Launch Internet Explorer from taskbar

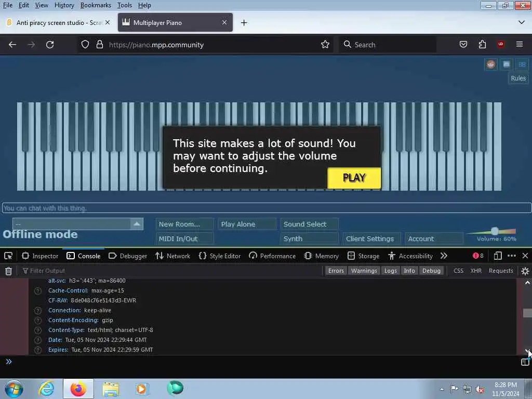point(46,389)
